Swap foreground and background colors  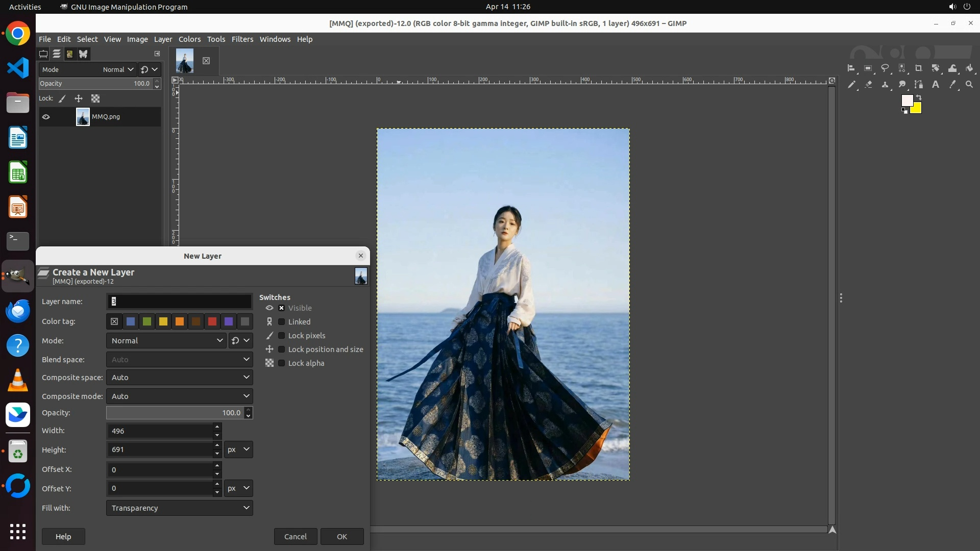[919, 97]
